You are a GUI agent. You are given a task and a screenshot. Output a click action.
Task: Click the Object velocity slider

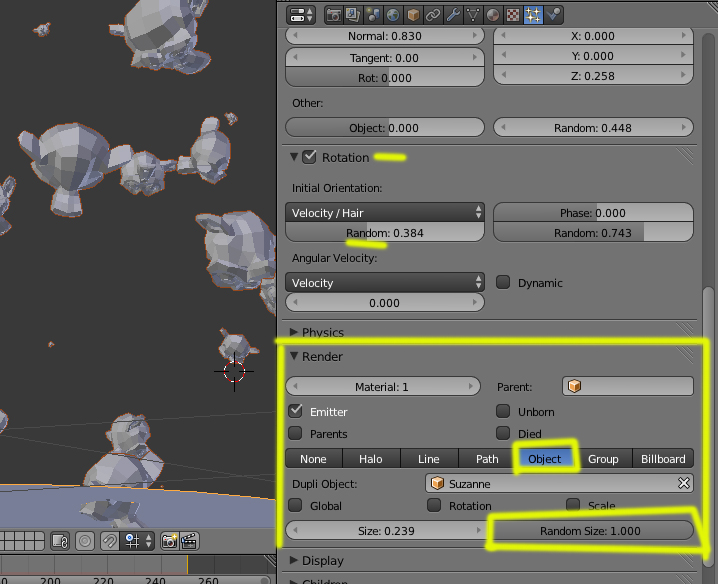(x=385, y=127)
